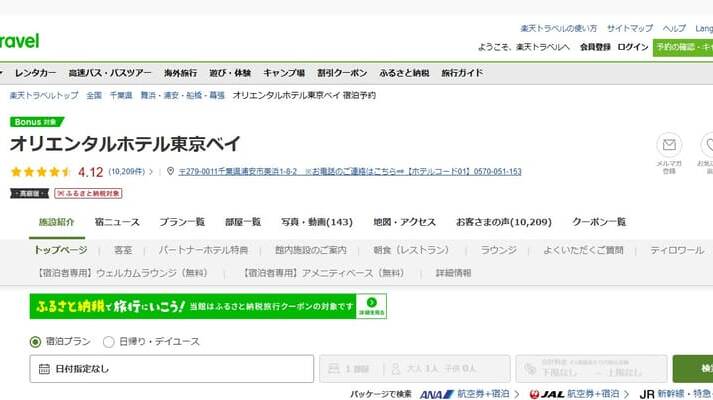The height and width of the screenshot is (400, 713).
Task: Click ログイン link
Action: 633,47
